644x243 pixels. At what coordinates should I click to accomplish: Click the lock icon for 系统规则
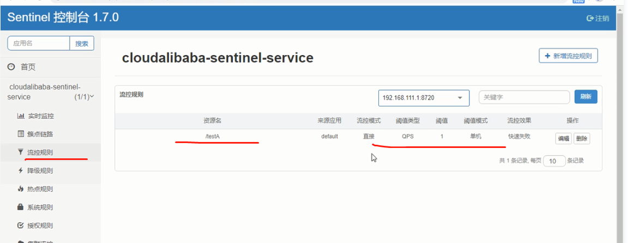click(x=21, y=207)
